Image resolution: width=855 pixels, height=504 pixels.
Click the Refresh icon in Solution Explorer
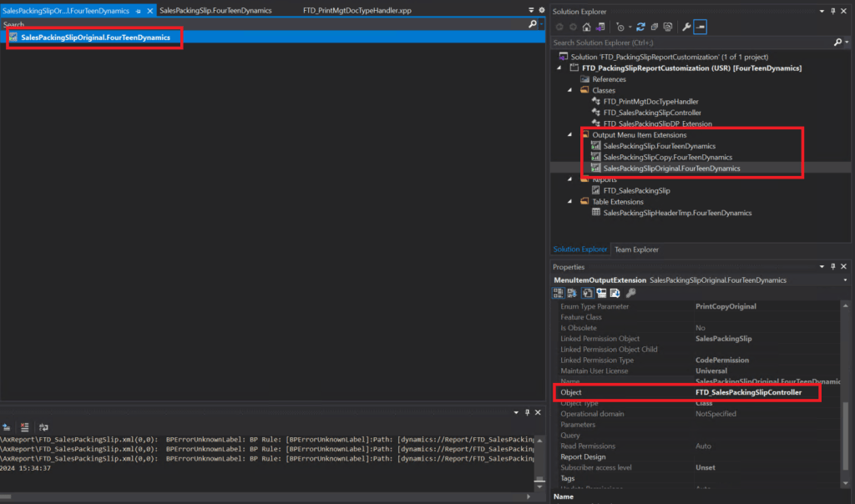click(640, 27)
